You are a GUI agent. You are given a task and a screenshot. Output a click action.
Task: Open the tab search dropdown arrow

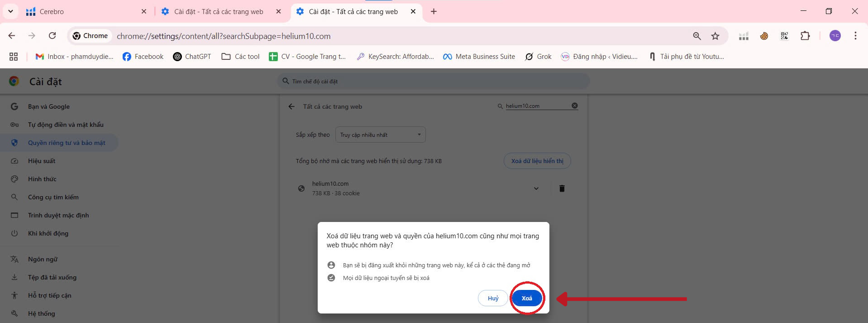pos(10,12)
